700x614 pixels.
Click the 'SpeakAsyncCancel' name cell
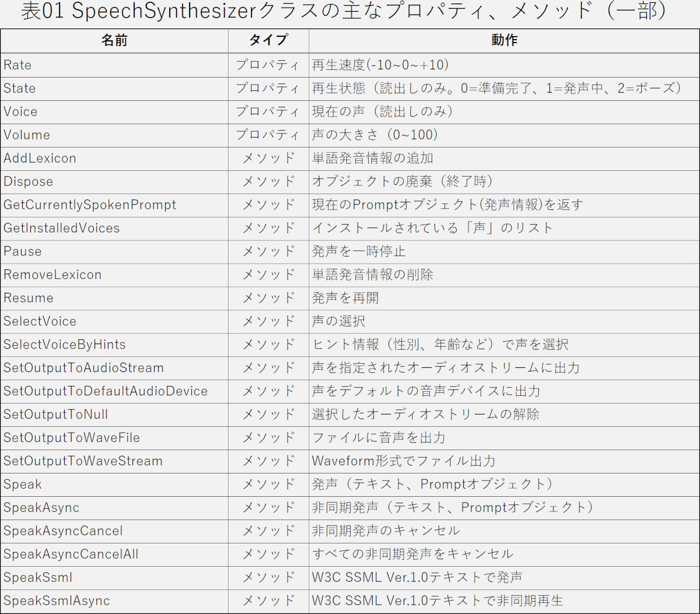(x=114, y=531)
